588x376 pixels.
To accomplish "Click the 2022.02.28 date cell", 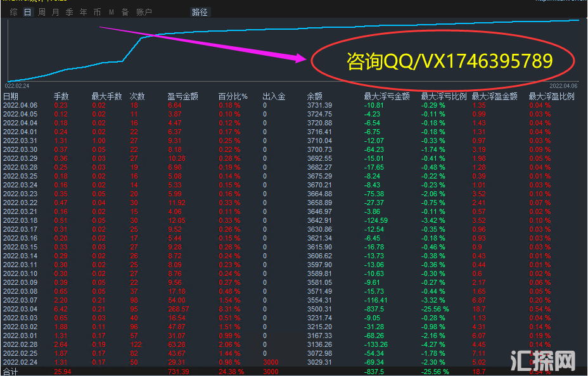I will click(x=20, y=344).
